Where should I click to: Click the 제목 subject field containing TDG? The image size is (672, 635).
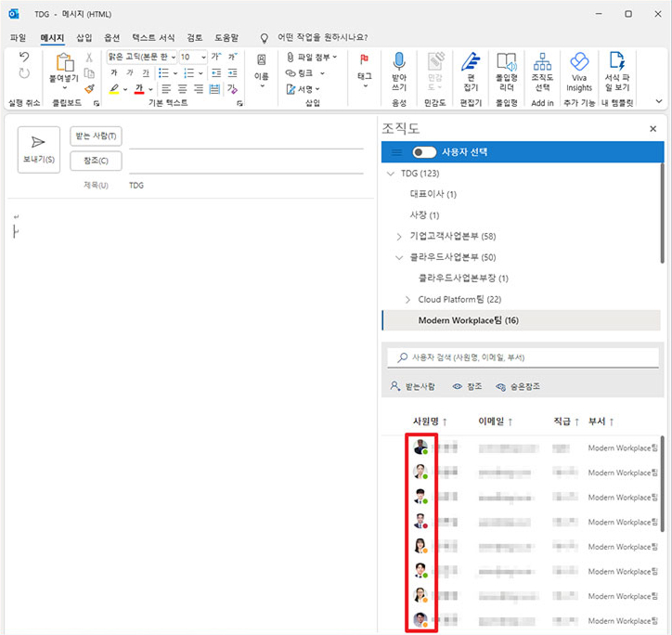coord(246,186)
